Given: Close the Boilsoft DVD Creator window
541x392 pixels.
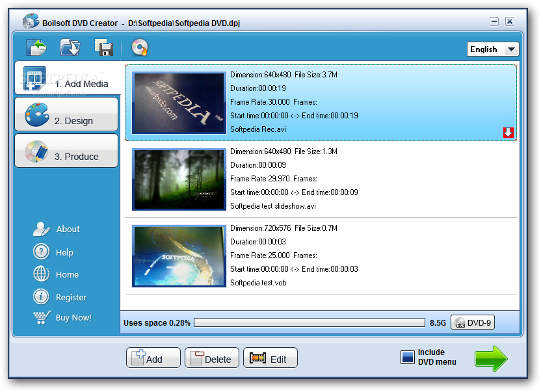Looking at the screenshot, I should (510, 21).
